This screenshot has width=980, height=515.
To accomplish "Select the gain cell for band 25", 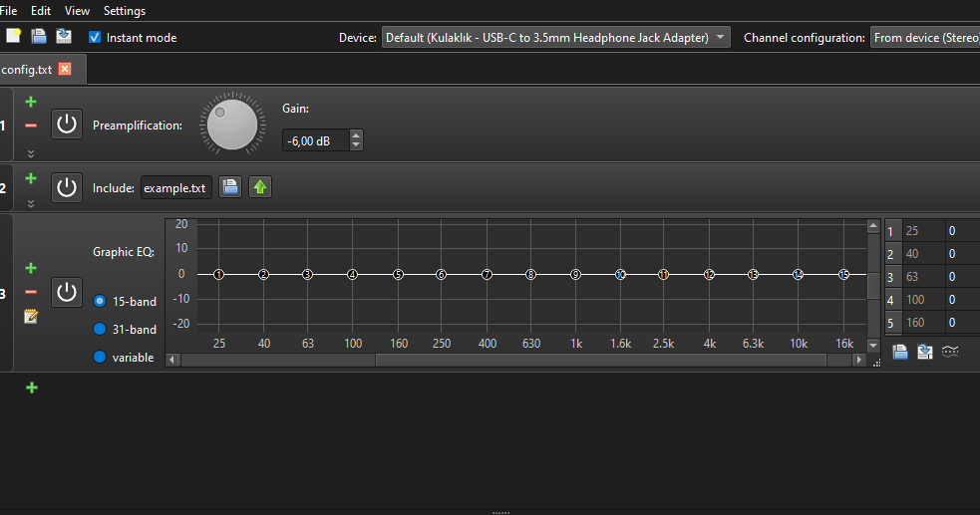I will coord(962,231).
